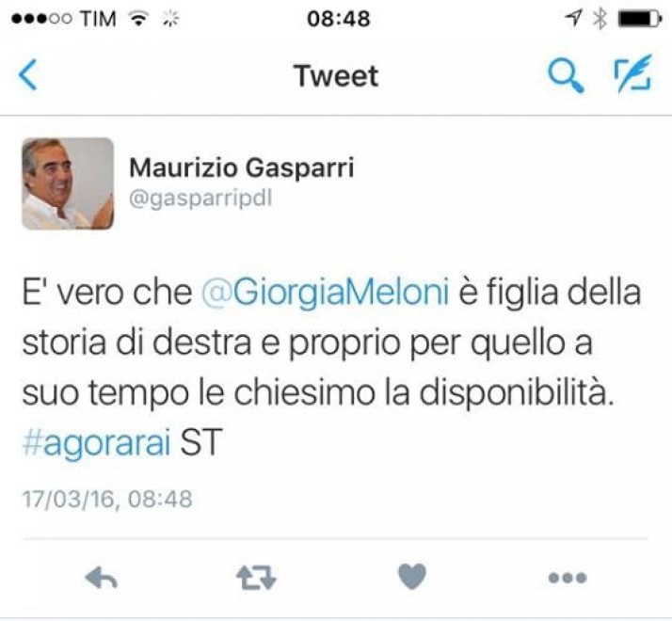
Task: Open Maurizio Gasparri's profile picture
Action: [68, 183]
